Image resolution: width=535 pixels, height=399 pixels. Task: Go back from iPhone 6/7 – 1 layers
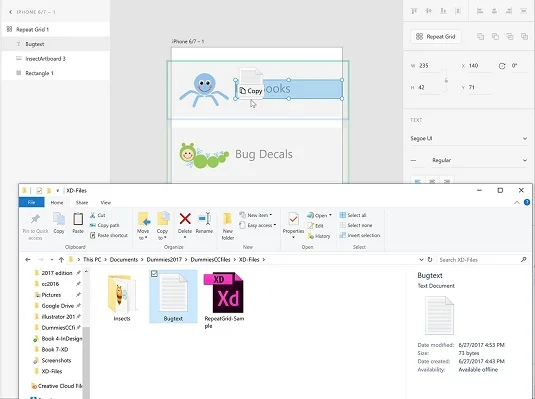(x=11, y=12)
